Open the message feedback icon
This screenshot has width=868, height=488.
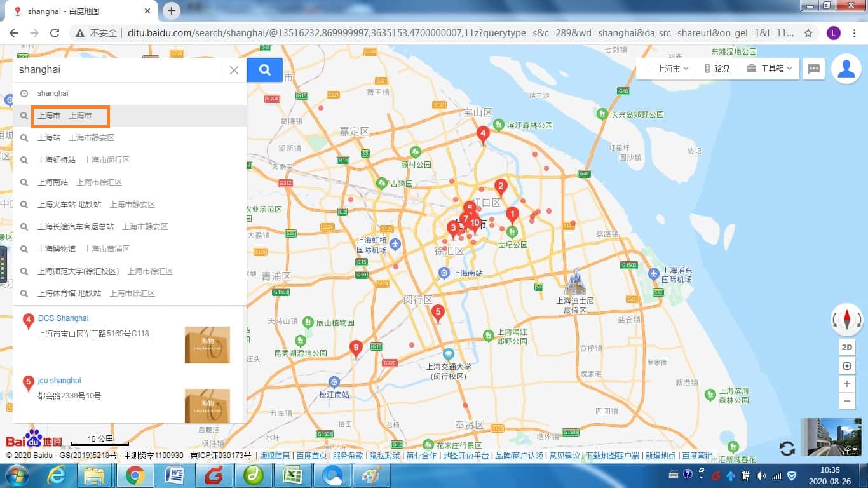coord(814,69)
